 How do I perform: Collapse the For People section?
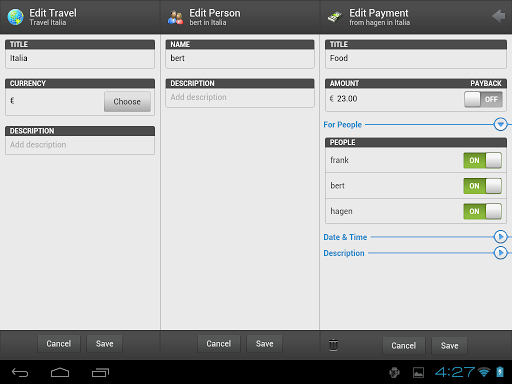(500, 124)
